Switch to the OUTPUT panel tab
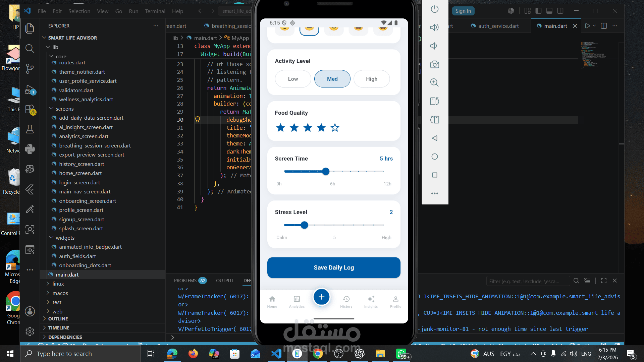 225,281
